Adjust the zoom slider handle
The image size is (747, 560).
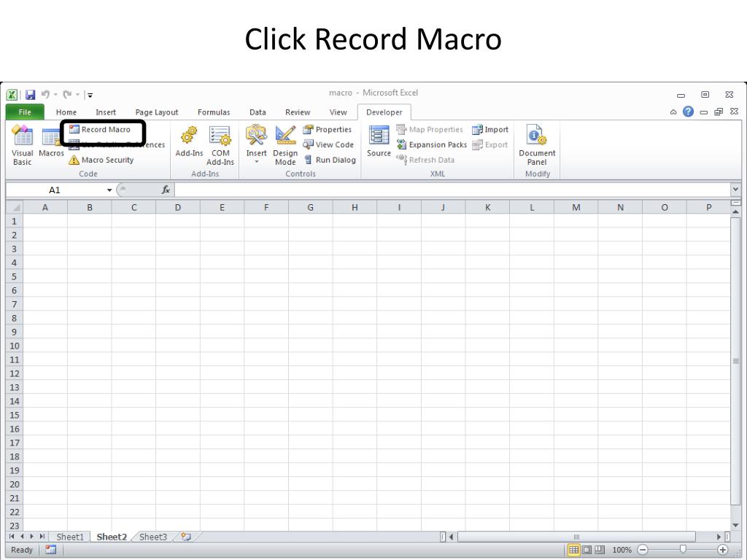click(x=683, y=550)
